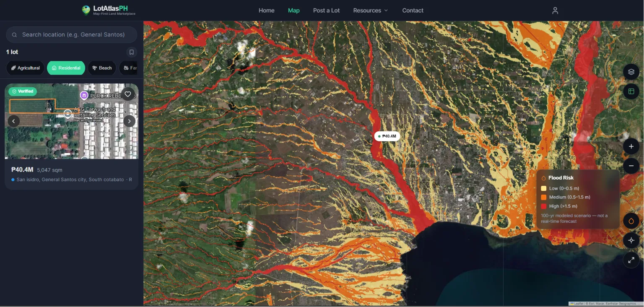
Task: Open the Contact page
Action: coord(413,10)
